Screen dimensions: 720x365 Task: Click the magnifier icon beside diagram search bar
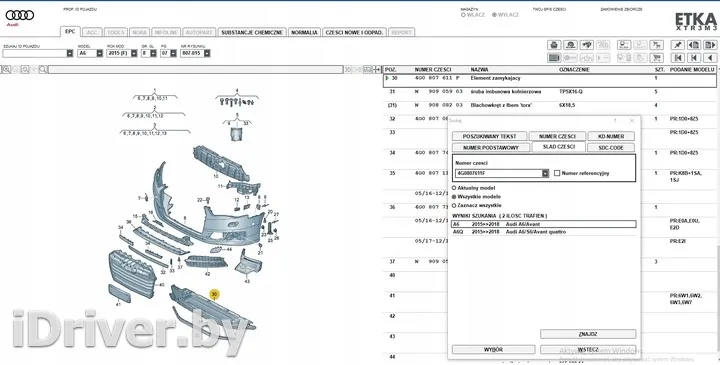(x=43, y=69)
